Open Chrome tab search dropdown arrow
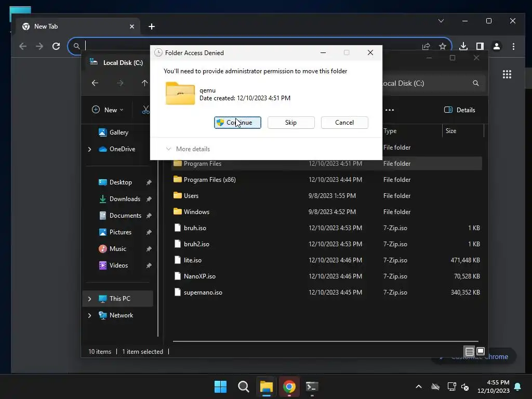The image size is (532, 399). [441, 21]
